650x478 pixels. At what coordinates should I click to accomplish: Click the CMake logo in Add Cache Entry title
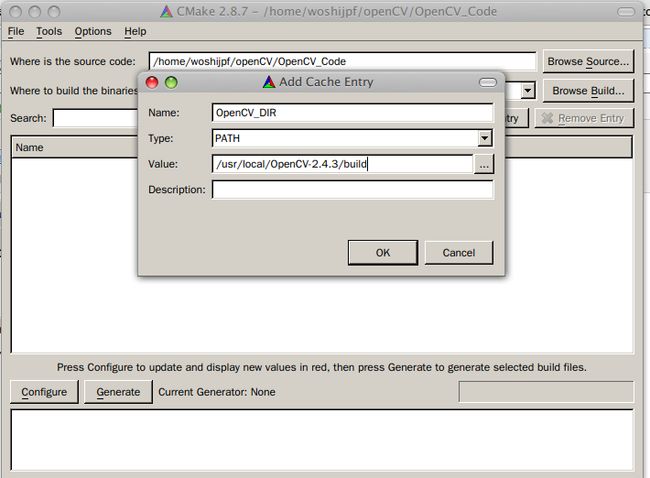[269, 82]
